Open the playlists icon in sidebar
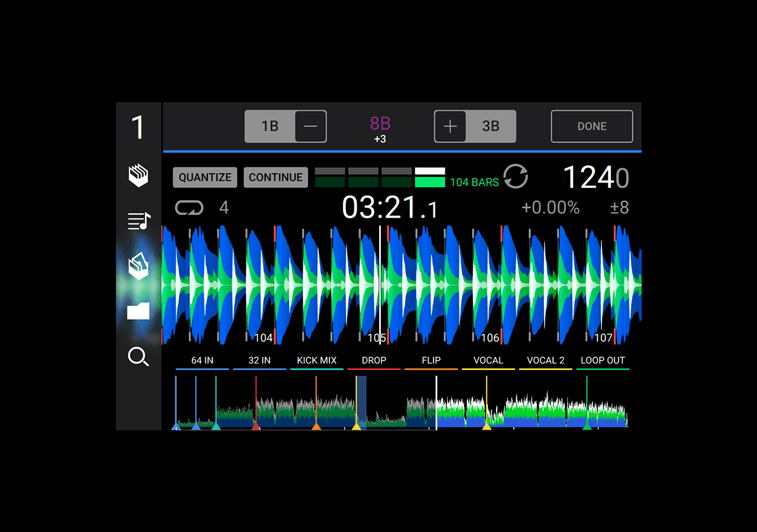Image resolution: width=757 pixels, height=532 pixels. tap(138, 221)
